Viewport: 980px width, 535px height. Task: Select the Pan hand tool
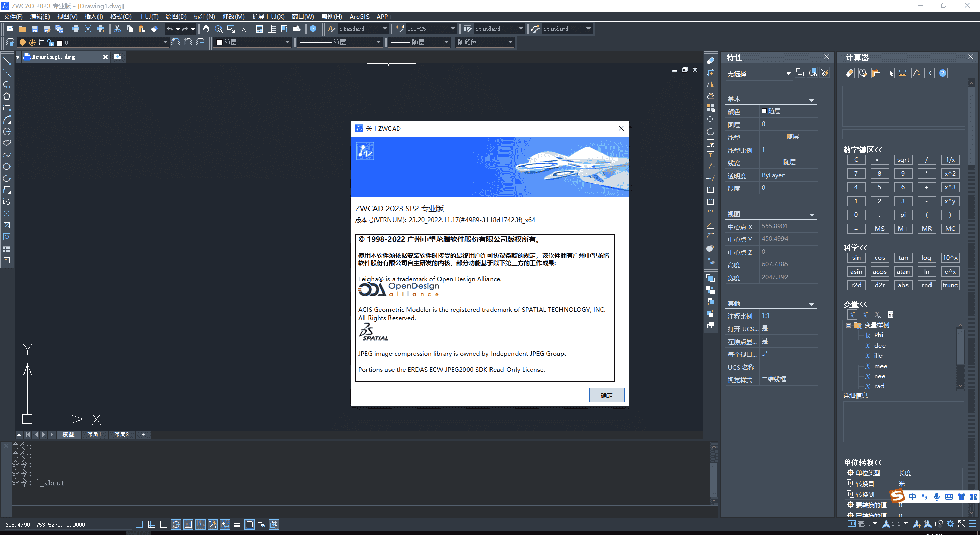(x=206, y=29)
